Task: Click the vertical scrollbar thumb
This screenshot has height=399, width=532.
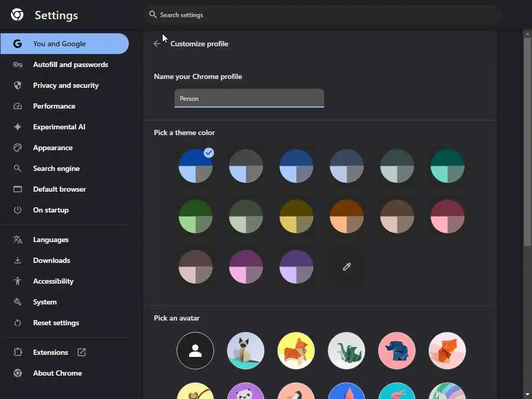Action: tap(527, 142)
